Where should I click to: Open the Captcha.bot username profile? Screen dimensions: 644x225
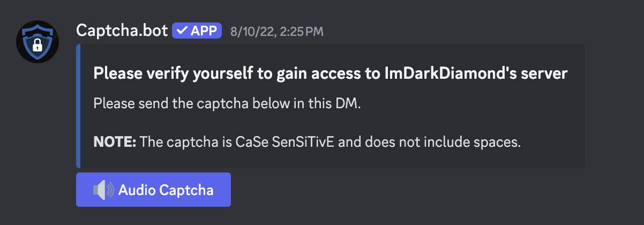[122, 30]
